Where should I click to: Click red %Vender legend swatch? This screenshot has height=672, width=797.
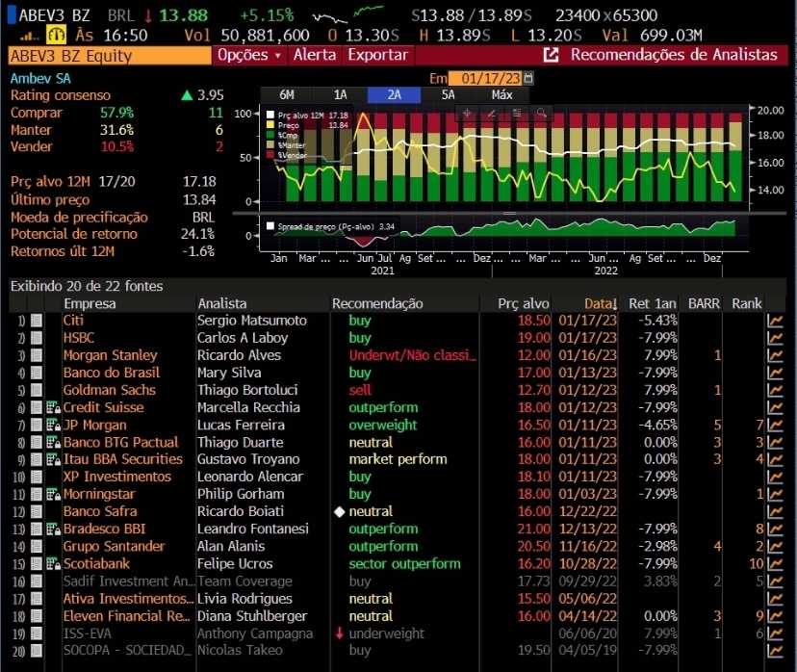coord(270,155)
